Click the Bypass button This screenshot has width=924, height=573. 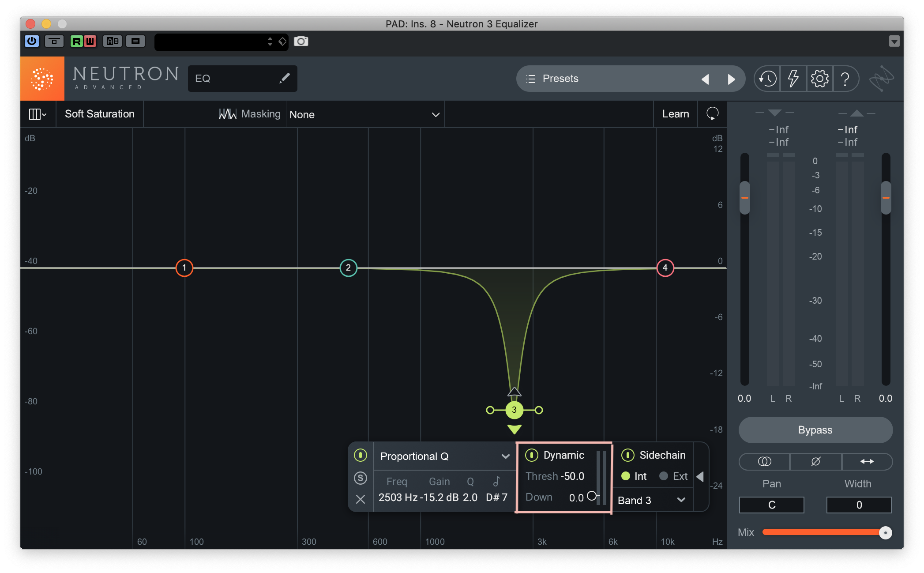[x=815, y=430]
